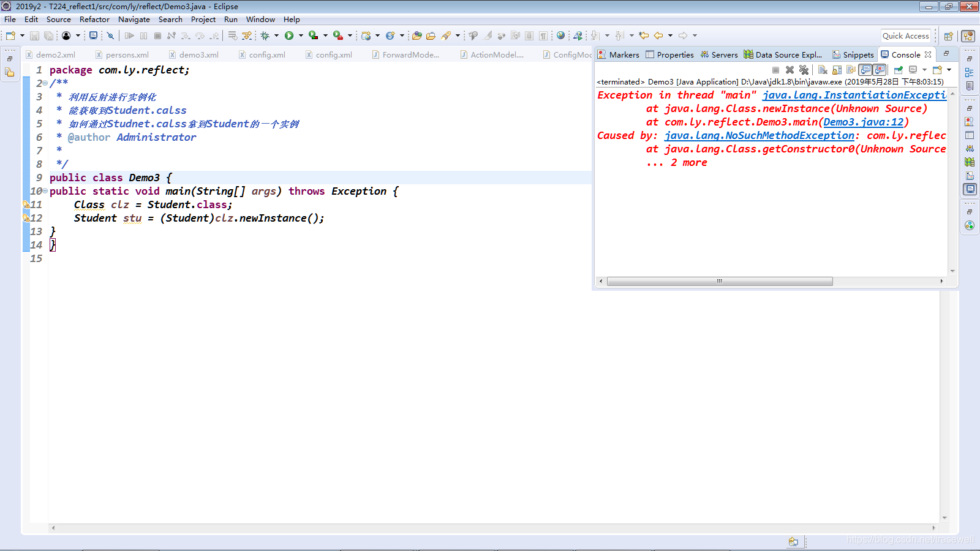Toggle Show Console on Standard Out change

tap(865, 70)
